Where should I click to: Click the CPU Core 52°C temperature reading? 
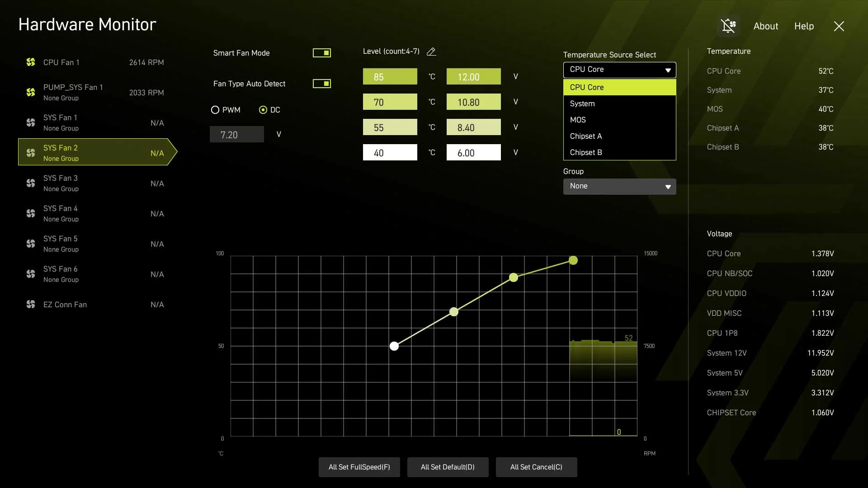pyautogui.click(x=826, y=71)
